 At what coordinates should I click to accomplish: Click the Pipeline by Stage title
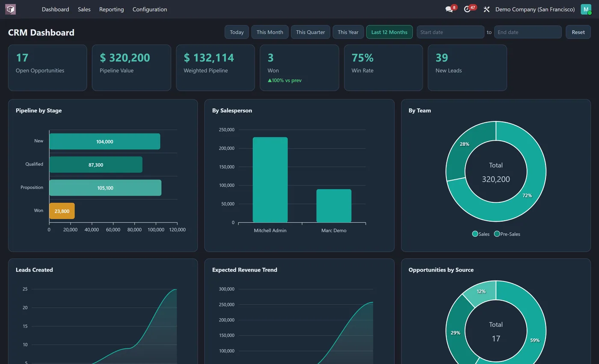pyautogui.click(x=39, y=110)
